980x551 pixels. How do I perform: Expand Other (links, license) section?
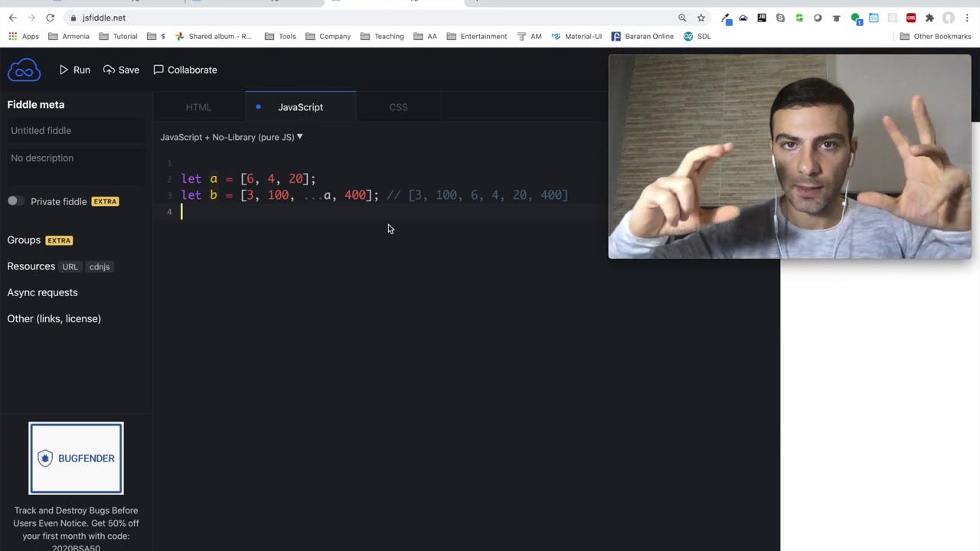coord(54,318)
